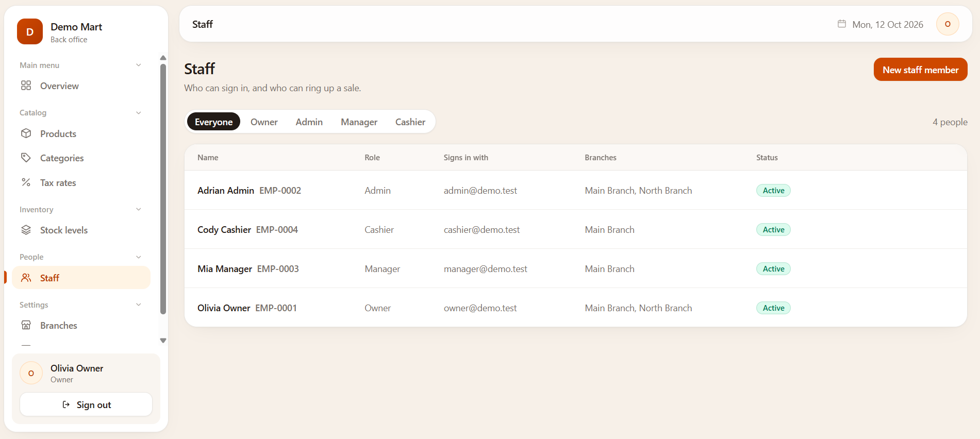Click Active badge in Olivia Owner row
Viewport: 980px width, 439px height.
(773, 308)
